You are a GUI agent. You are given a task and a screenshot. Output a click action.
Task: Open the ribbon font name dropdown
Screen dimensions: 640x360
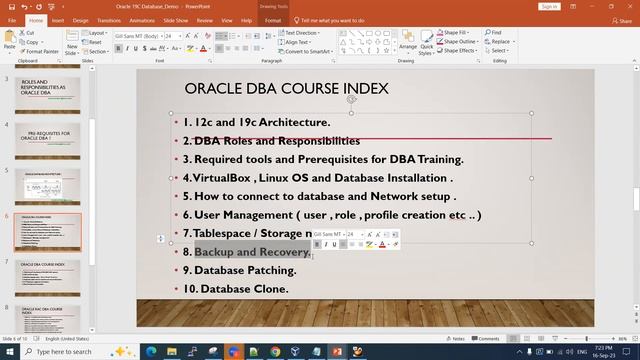tap(162, 36)
